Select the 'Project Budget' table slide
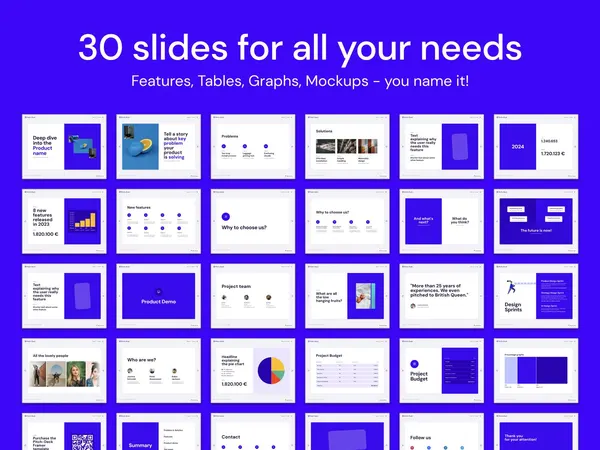The width and height of the screenshot is (600, 450). (x=347, y=370)
